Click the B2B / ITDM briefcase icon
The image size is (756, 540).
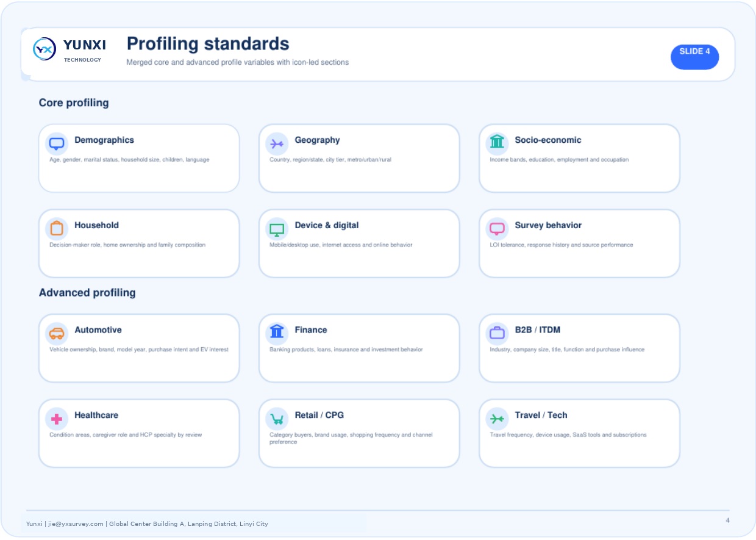point(497,334)
